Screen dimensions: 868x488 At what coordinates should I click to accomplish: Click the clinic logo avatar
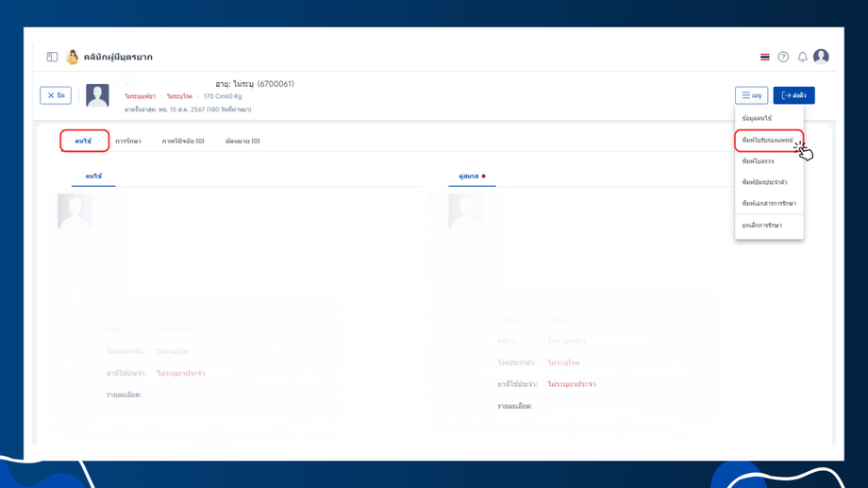pos(72,57)
